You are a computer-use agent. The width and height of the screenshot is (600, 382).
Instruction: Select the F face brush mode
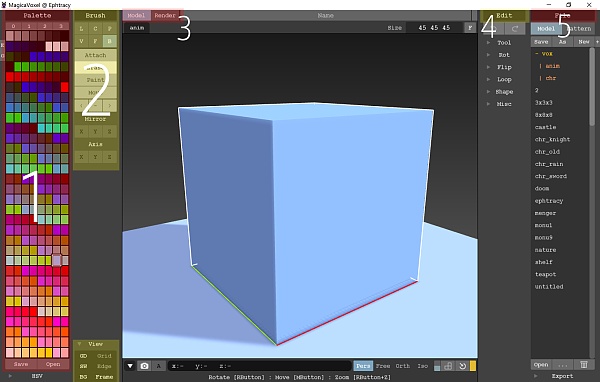(95, 41)
